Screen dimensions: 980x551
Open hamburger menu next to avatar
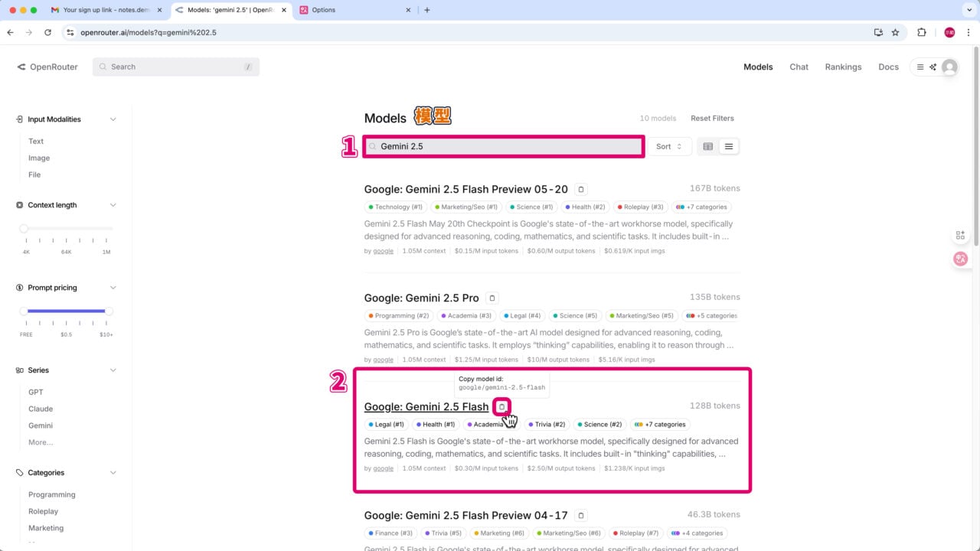(920, 67)
